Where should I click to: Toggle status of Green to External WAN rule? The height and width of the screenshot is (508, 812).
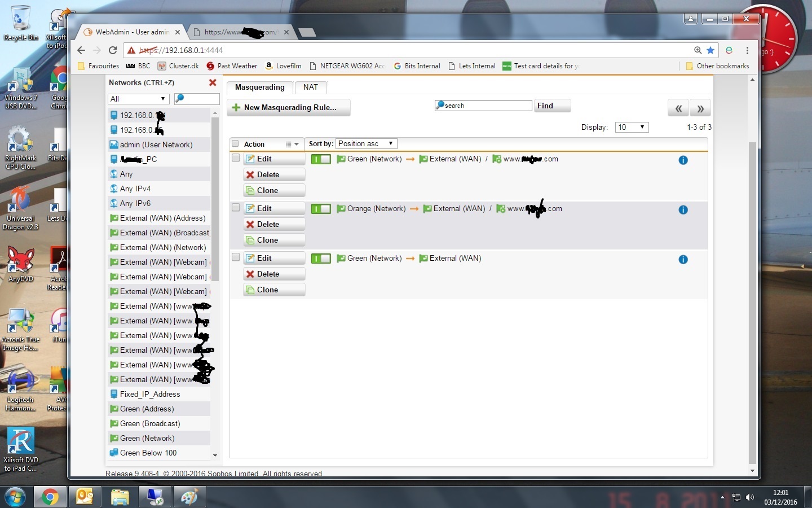point(321,259)
